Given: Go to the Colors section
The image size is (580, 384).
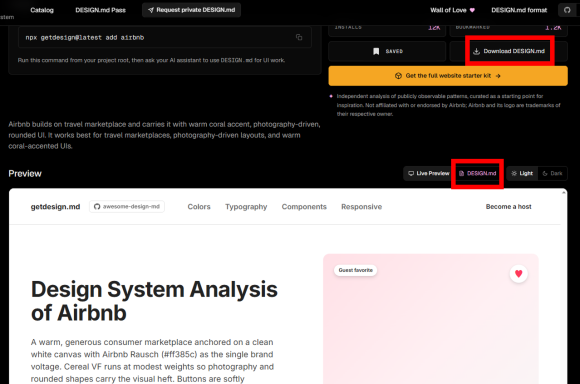Looking at the screenshot, I should 199,207.
